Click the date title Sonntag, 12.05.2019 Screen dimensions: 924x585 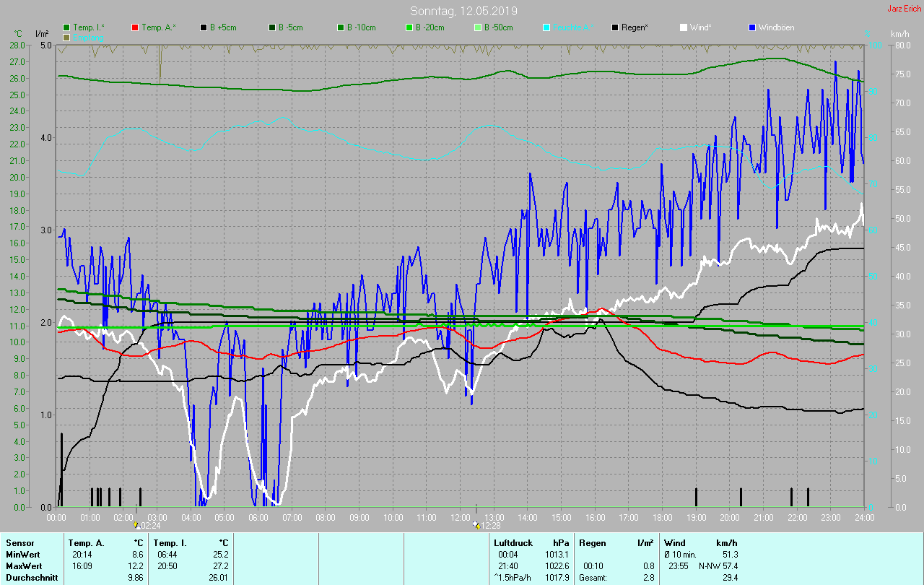(x=463, y=11)
